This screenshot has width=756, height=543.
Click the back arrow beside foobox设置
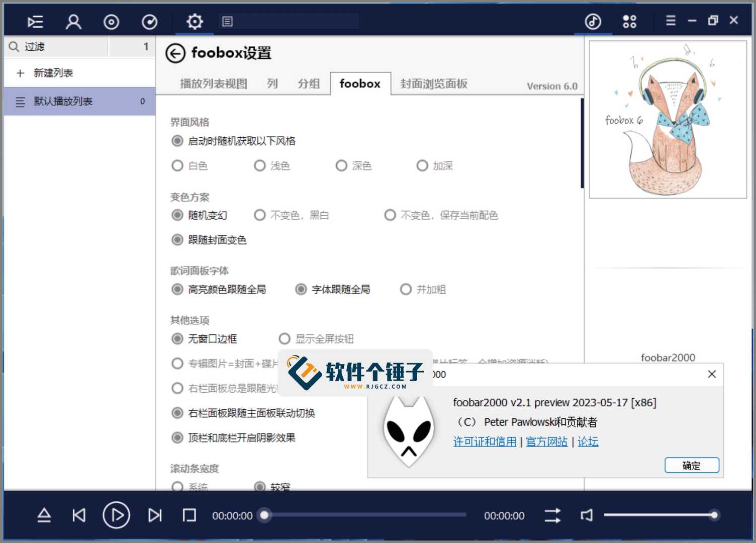[x=175, y=53]
